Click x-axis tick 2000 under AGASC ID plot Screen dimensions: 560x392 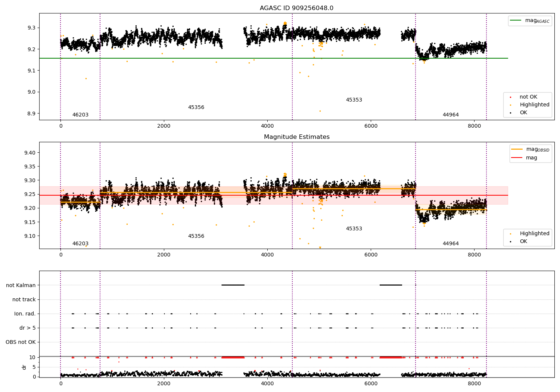[164, 126]
